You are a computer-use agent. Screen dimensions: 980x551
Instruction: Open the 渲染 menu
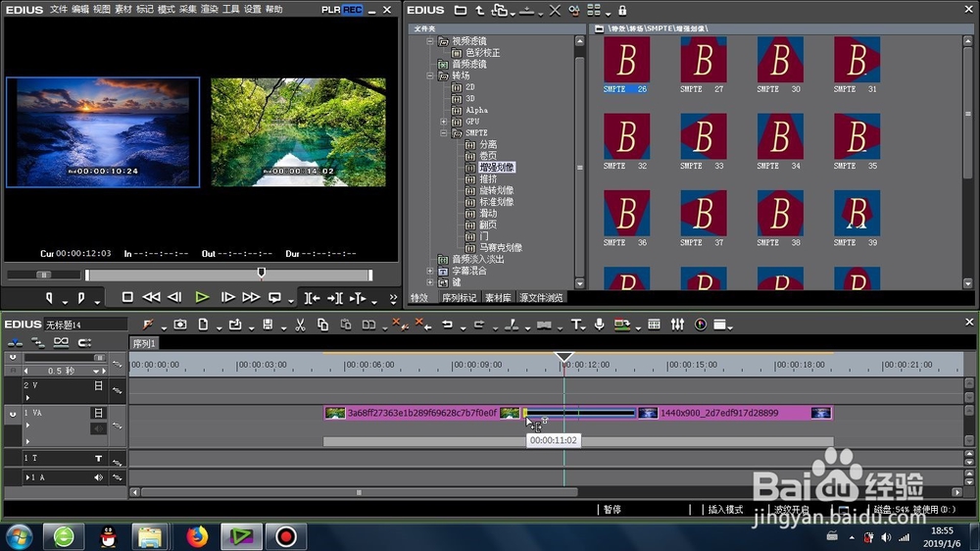coord(210,10)
